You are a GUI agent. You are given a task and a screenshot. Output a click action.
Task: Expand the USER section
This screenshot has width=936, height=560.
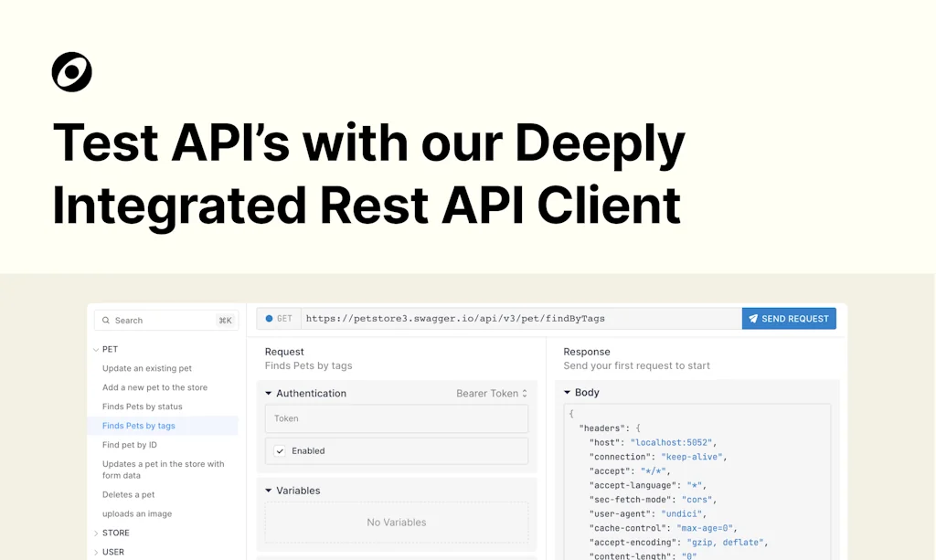(96, 552)
